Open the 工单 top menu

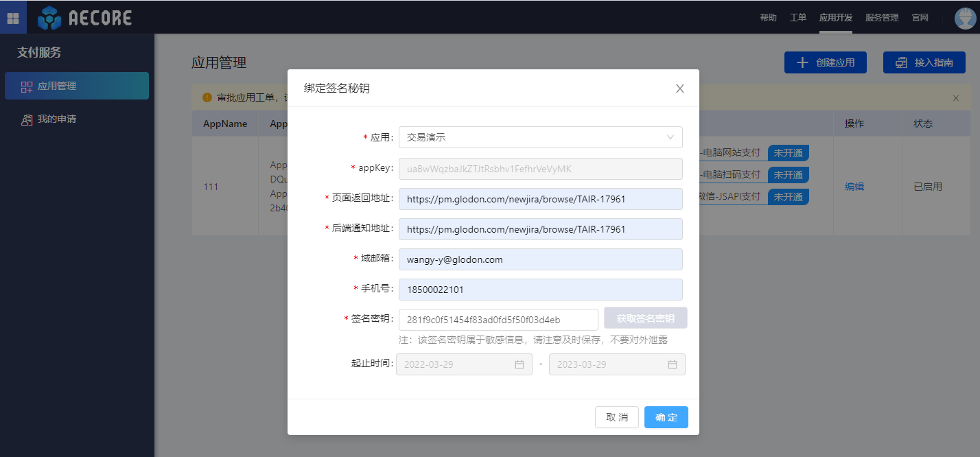click(798, 18)
